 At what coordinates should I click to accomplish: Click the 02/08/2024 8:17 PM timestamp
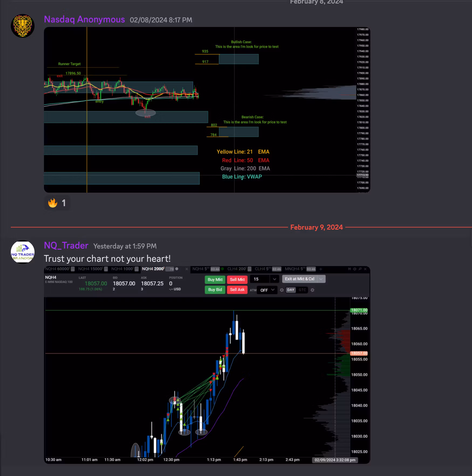(x=161, y=20)
